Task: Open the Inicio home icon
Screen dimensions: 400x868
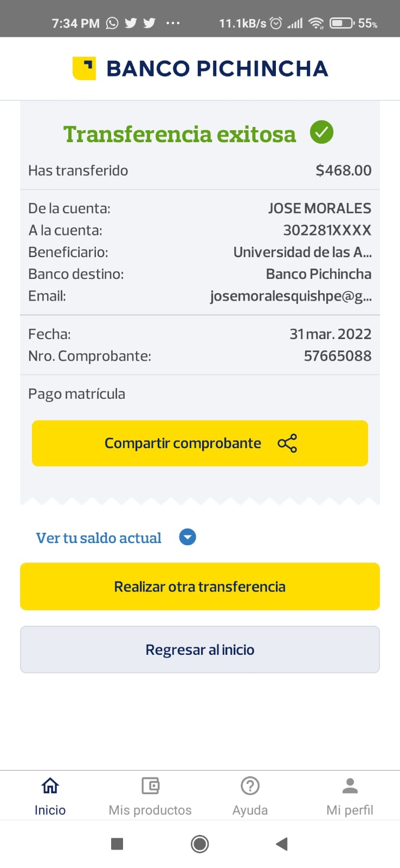Action: (x=50, y=786)
